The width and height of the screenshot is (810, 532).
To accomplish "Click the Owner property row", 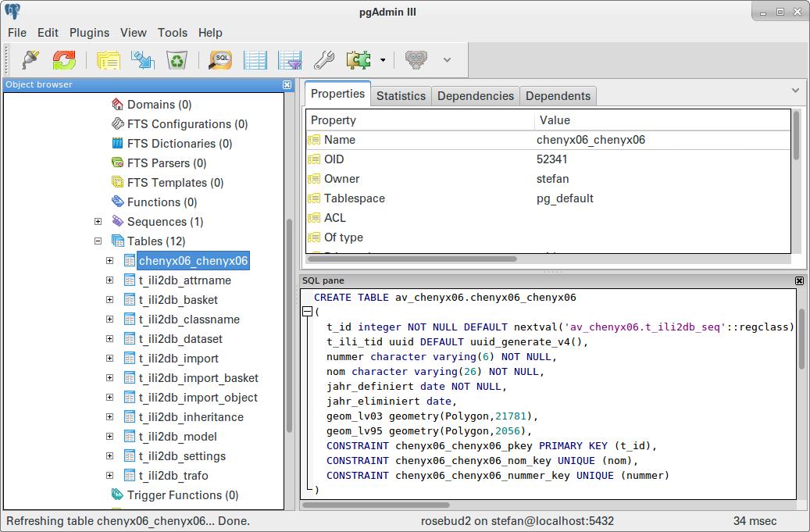I will 548,179.
